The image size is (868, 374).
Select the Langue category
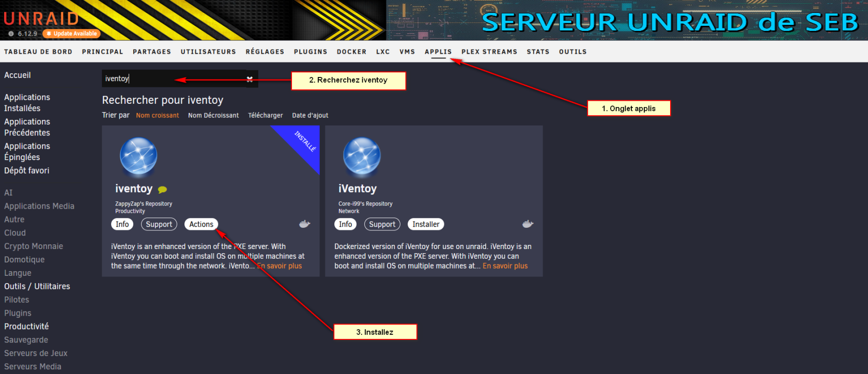point(18,273)
